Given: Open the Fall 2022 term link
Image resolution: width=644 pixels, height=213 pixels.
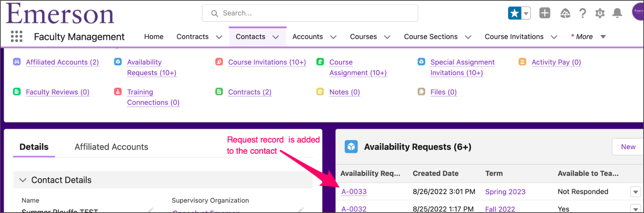Looking at the screenshot, I should [x=500, y=209].
